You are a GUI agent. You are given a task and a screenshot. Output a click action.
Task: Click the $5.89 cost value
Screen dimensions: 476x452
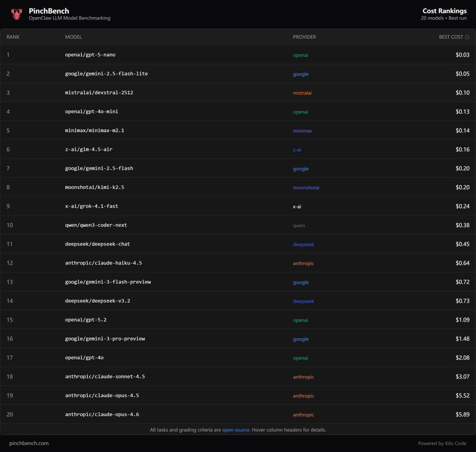point(462,415)
